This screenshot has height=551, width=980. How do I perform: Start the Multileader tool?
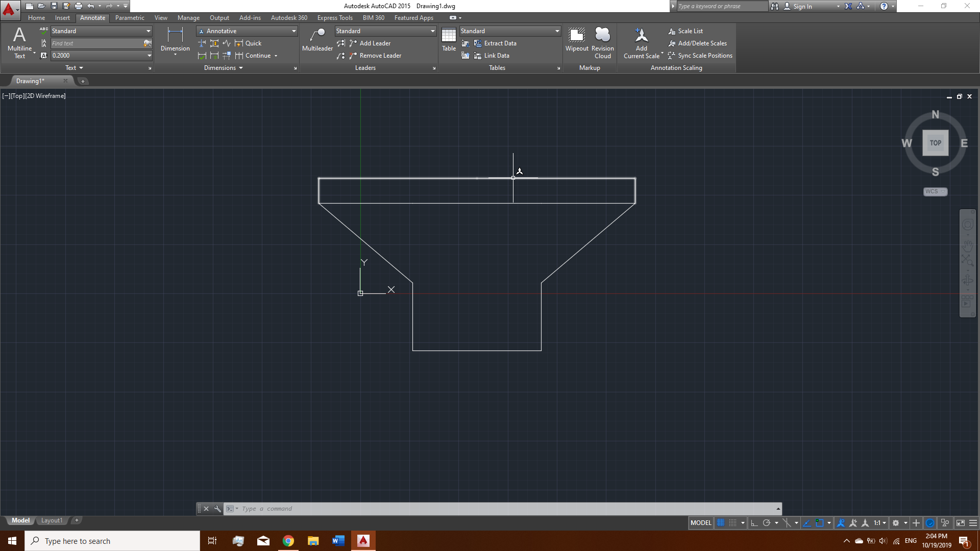pyautogui.click(x=317, y=38)
